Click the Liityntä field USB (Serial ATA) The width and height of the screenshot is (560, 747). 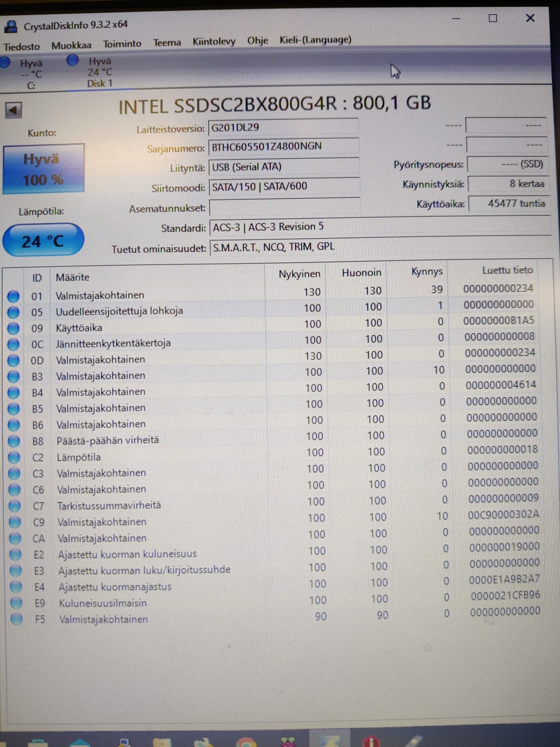[x=283, y=167]
